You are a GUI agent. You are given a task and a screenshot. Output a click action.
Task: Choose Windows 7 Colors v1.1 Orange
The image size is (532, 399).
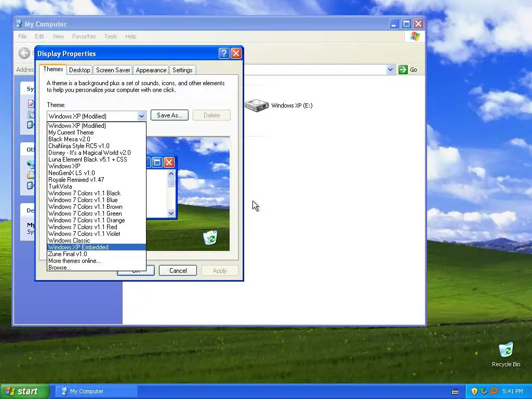96,220
